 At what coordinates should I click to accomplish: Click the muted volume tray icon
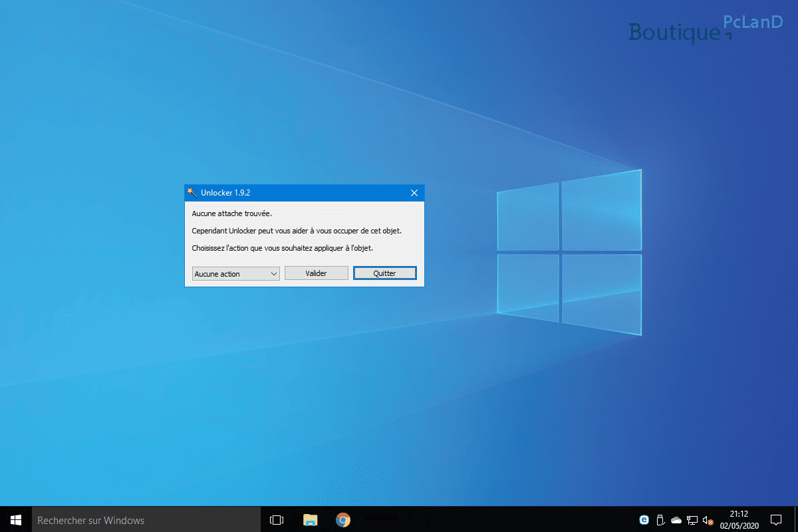tap(708, 520)
